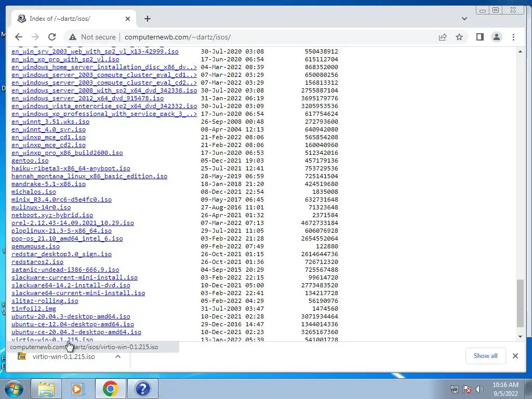Screen dimensions: 532x399
Task: Open the taskbar clock showing 10:16 AM
Action: (x=506, y=389)
